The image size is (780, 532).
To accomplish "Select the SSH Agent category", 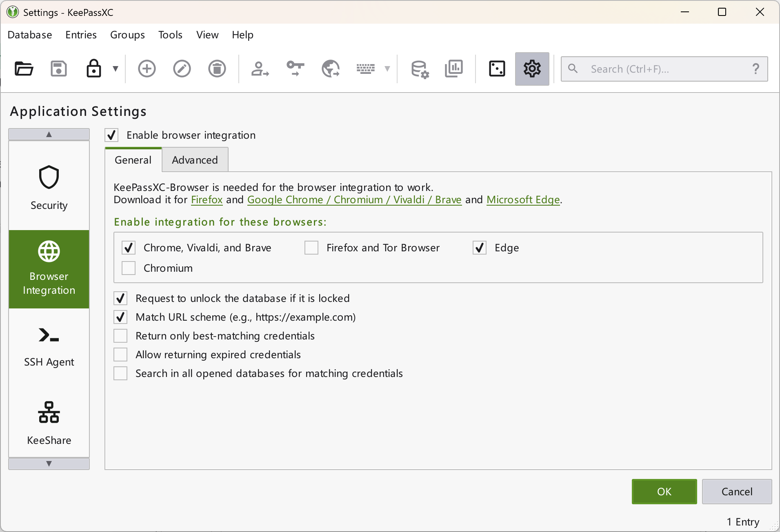I will pos(49,347).
